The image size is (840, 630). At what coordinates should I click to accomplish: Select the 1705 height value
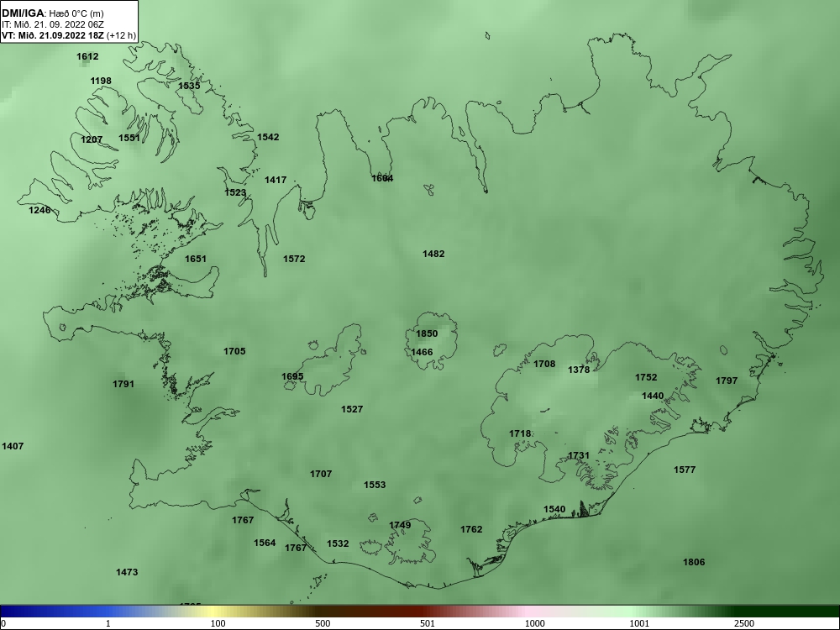point(234,351)
